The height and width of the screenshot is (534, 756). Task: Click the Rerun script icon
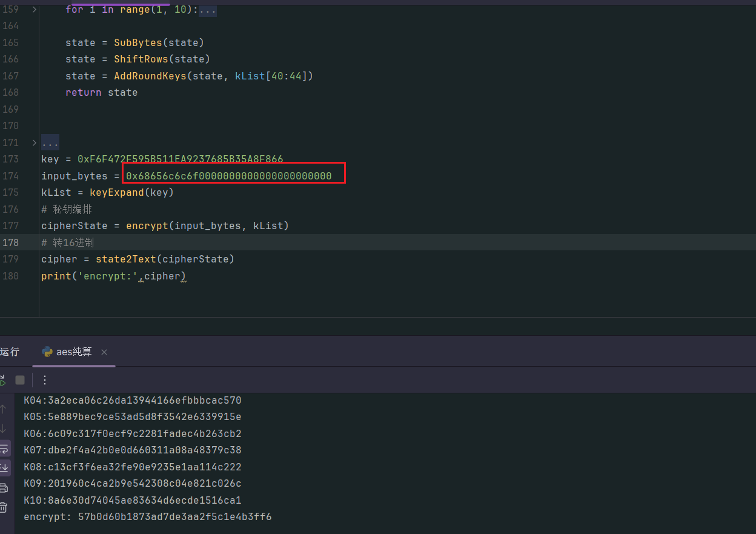pos(2,380)
